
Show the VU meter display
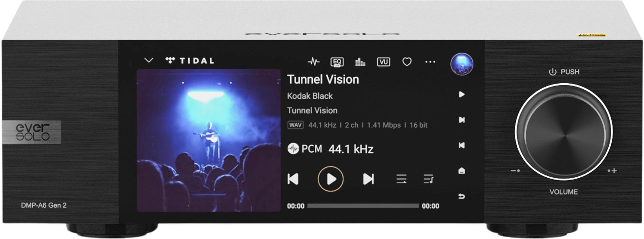pyautogui.click(x=383, y=62)
